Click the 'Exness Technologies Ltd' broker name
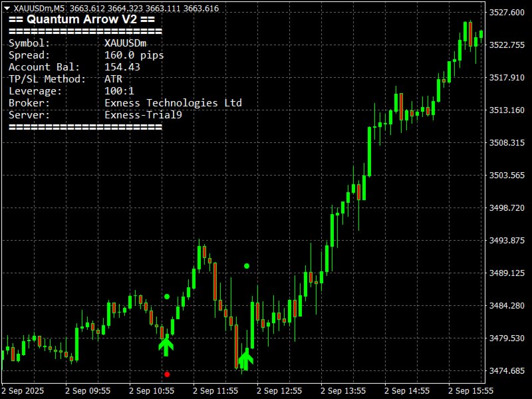This screenshot has width=532, height=399. (x=173, y=103)
